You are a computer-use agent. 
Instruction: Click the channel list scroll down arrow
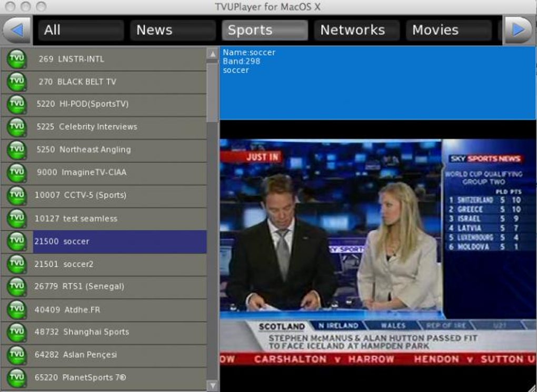pos(213,385)
